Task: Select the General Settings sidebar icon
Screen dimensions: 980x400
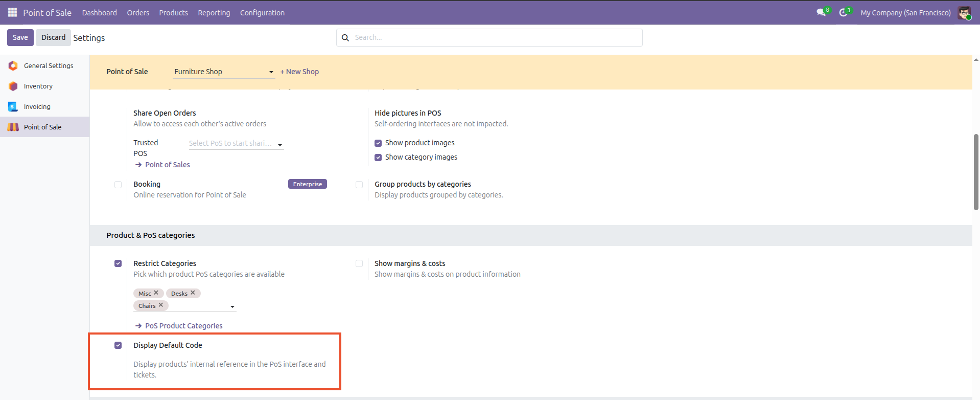Action: tap(13, 65)
